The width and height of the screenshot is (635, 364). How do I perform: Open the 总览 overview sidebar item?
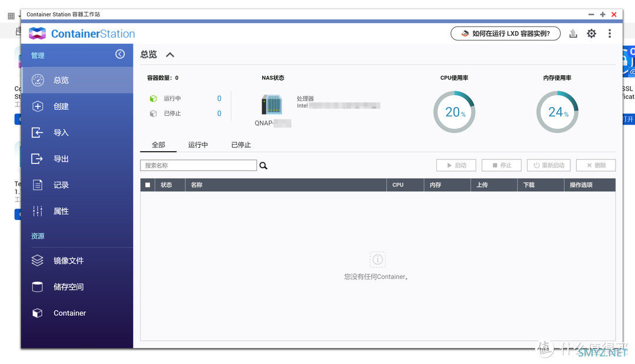tap(77, 80)
